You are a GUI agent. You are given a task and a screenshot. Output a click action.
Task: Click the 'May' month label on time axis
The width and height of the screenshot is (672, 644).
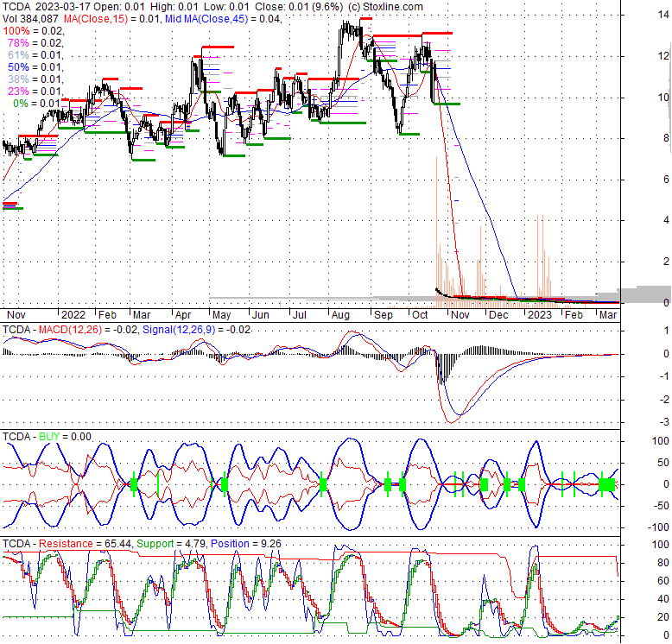pyautogui.click(x=222, y=315)
